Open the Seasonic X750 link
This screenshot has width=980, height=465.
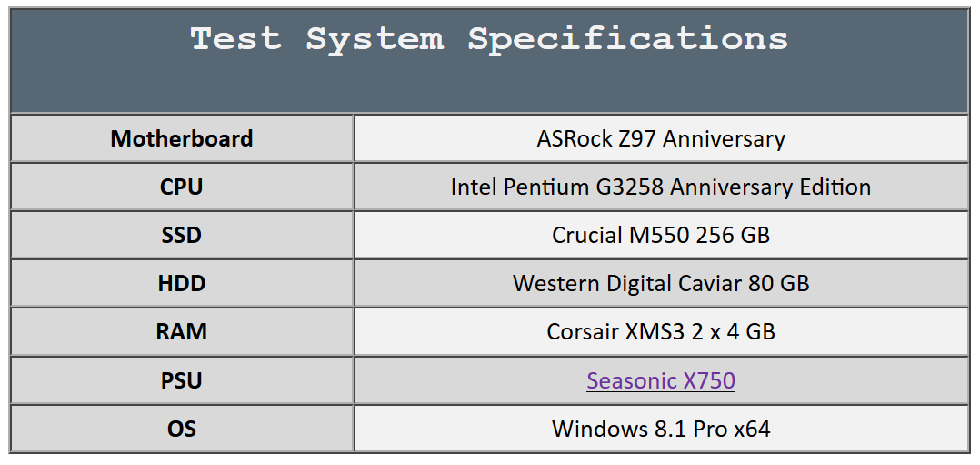pyautogui.click(x=661, y=380)
